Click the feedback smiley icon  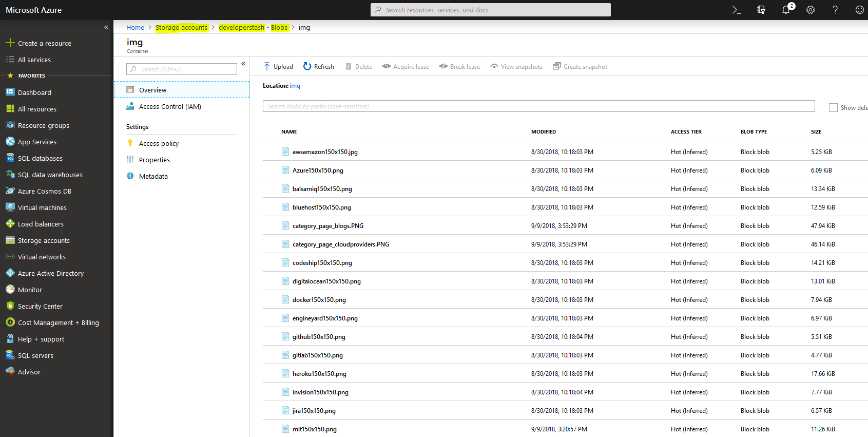click(x=860, y=10)
